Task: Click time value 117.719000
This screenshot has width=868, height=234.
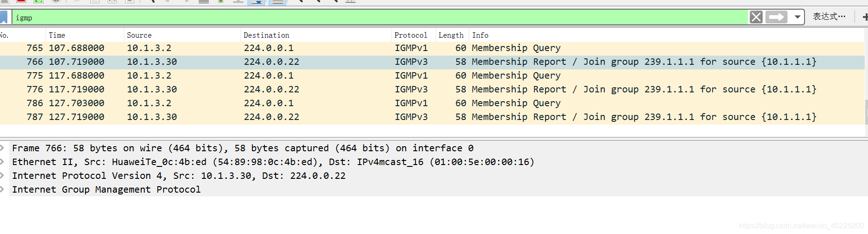Action: tap(76, 89)
